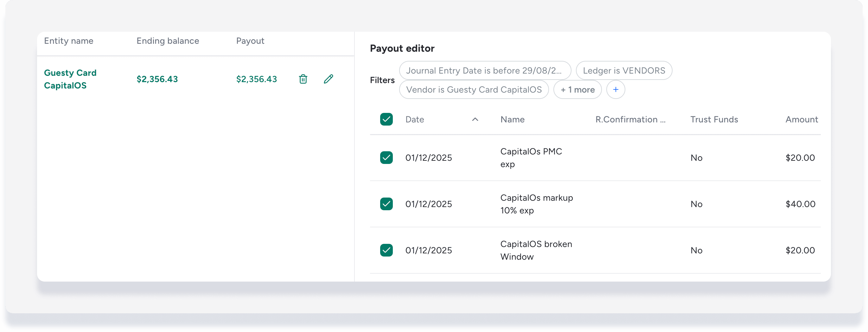868x332 pixels.
Task: Toggle the select-all checkbox in header
Action: click(386, 119)
